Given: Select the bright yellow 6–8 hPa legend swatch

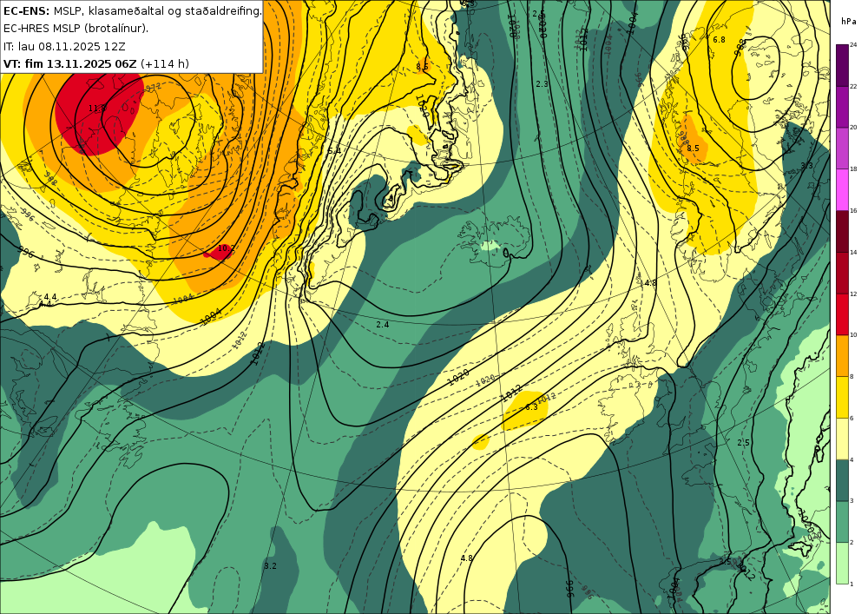Looking at the screenshot, I should pyautogui.click(x=842, y=396).
